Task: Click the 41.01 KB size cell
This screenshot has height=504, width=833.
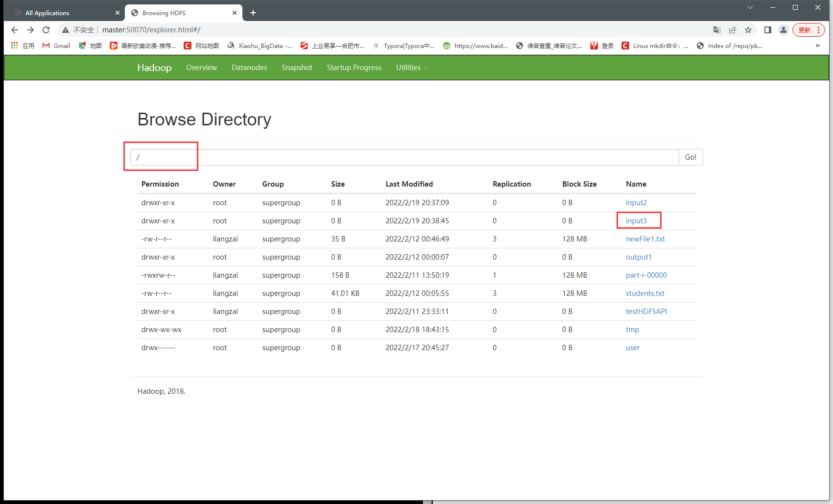Action: pyautogui.click(x=345, y=293)
